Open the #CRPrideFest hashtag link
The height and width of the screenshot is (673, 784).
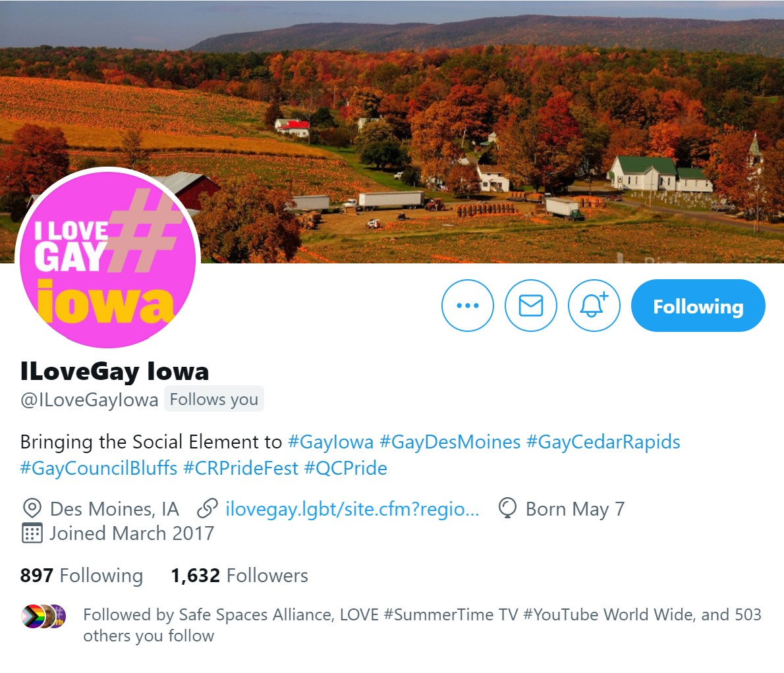(x=240, y=468)
